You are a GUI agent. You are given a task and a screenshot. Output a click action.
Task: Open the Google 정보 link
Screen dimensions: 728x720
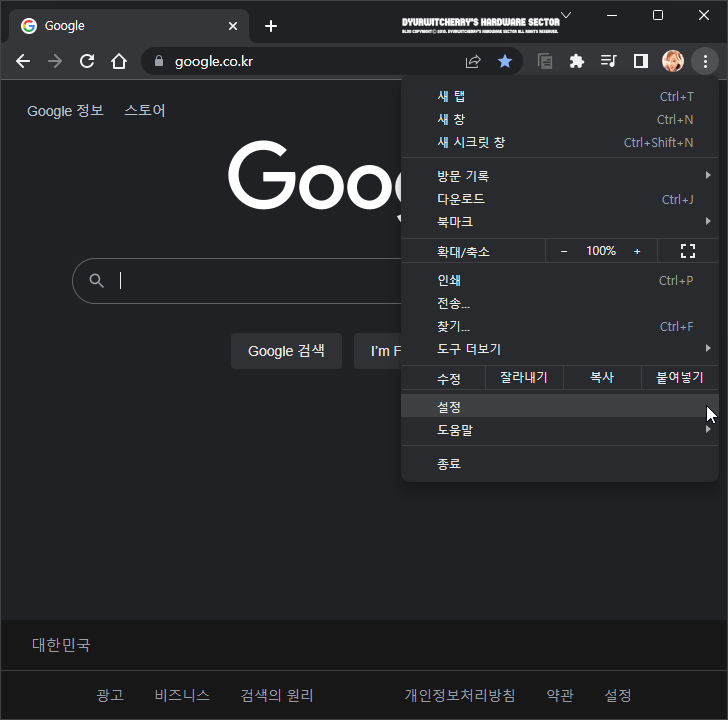(65, 111)
